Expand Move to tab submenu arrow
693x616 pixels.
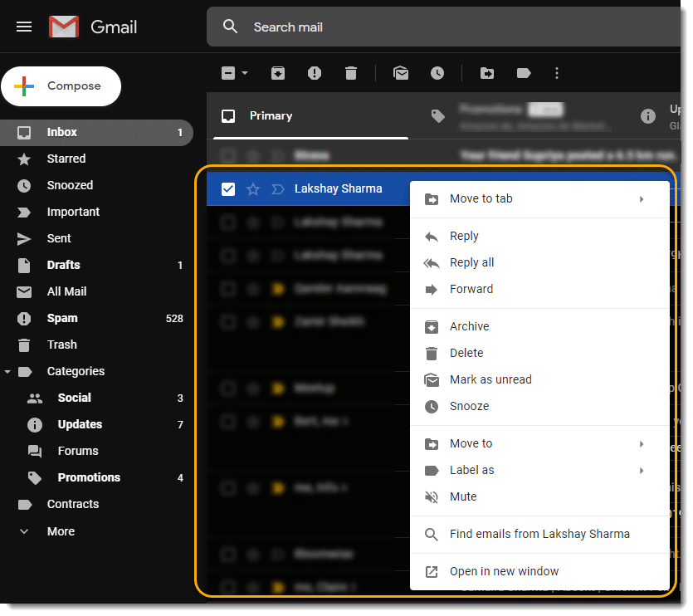point(642,199)
